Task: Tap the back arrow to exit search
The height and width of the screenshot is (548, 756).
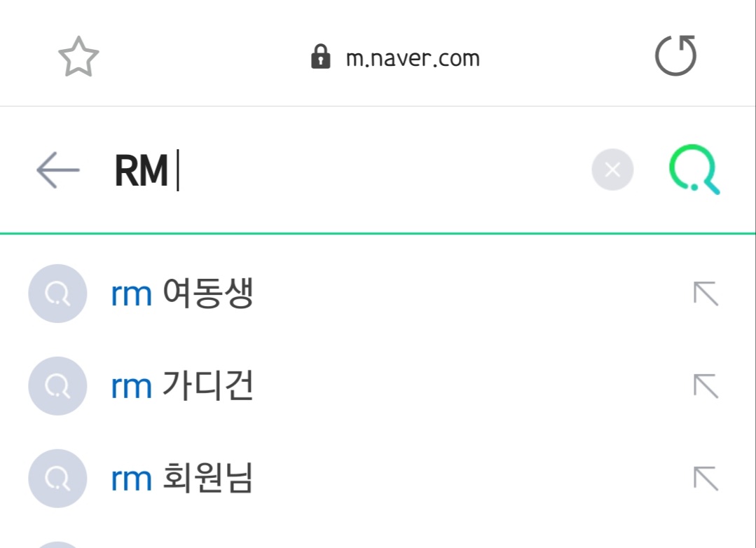Action: pyautogui.click(x=57, y=169)
